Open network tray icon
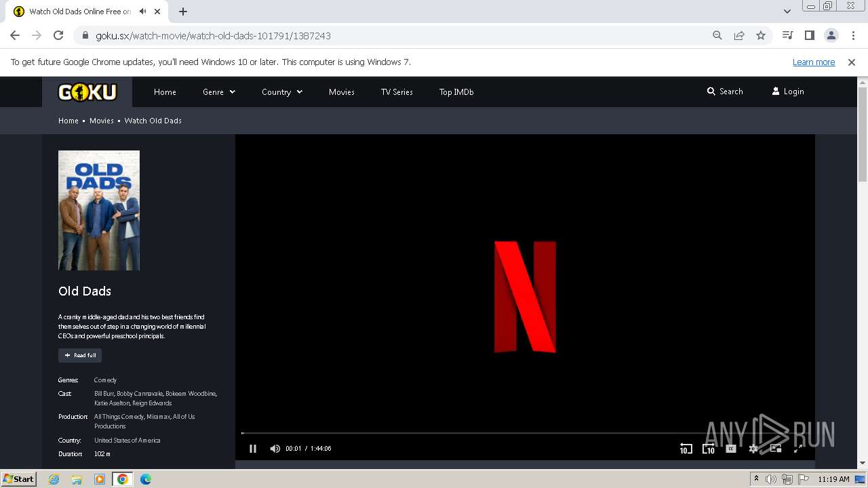 787,479
